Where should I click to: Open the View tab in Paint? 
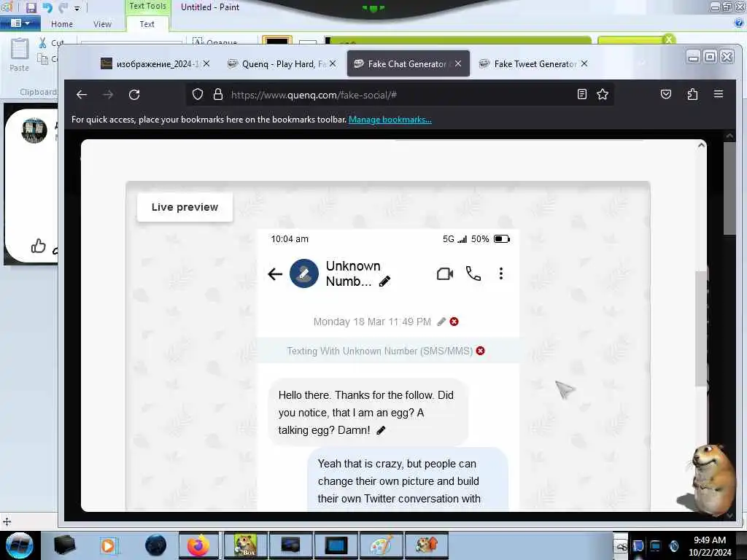point(102,24)
